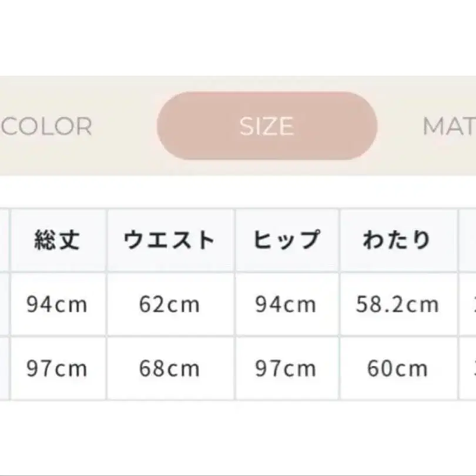Screen dimensions: 476x476
Task: Click the cut-off header cell right of わたり
Action: (468, 240)
